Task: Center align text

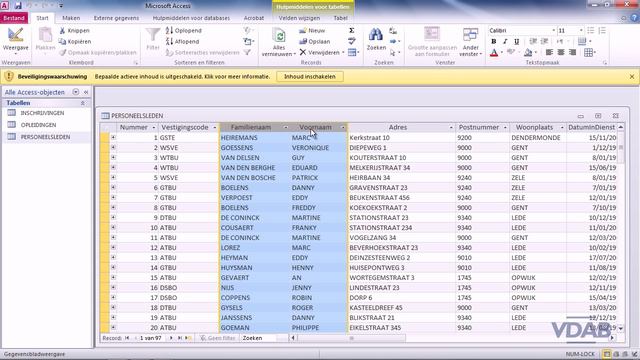Action: 561,52
